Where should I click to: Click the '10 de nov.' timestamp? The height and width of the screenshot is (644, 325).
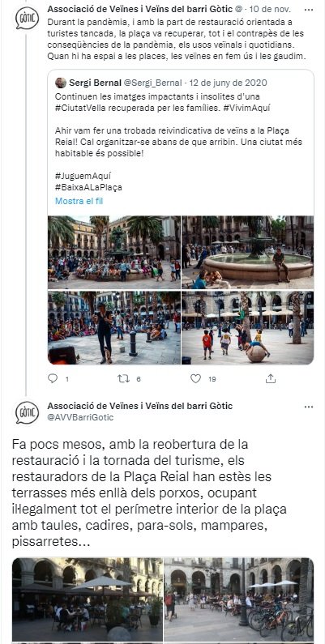coord(271,9)
